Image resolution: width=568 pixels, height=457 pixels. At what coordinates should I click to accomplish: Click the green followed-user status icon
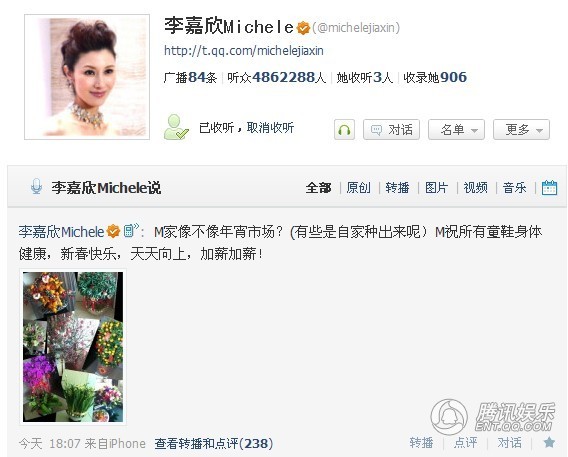[x=176, y=127]
